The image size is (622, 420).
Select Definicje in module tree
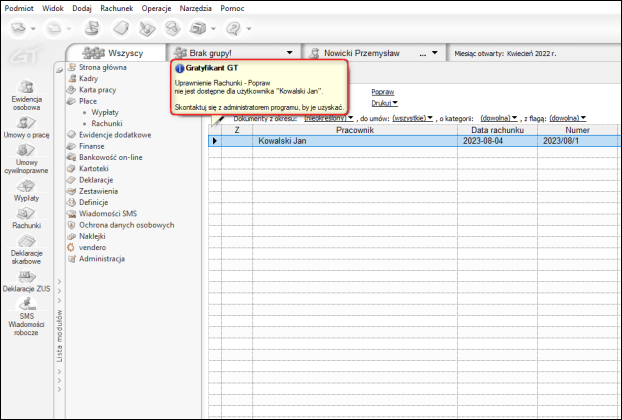tap(93, 202)
